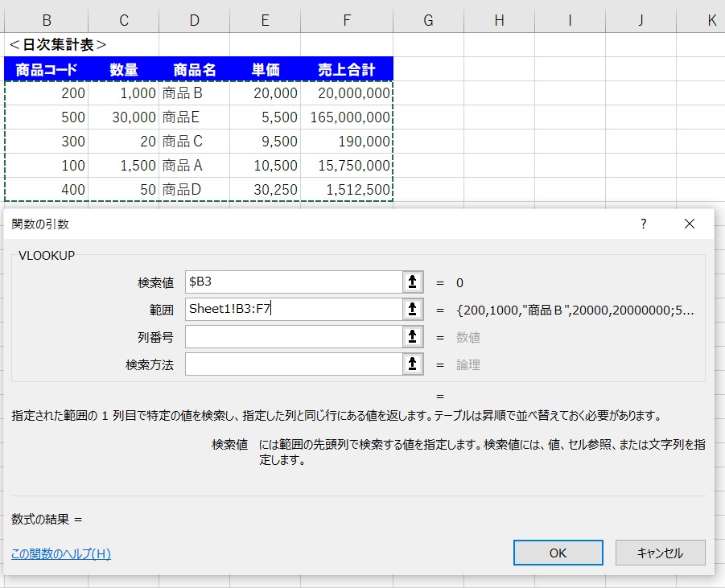The height and width of the screenshot is (588, 725).
Task: Select unit price cell 30,250
Action: [x=265, y=190]
